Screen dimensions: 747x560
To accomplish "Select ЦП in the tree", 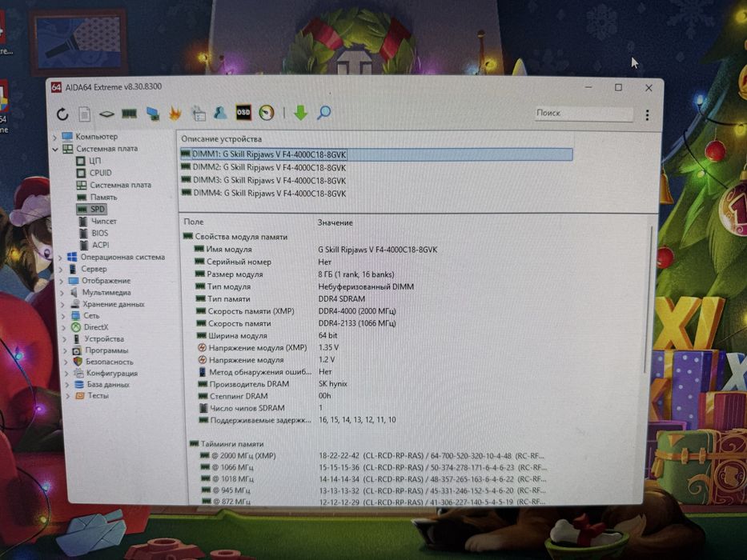I will pyautogui.click(x=89, y=161).
